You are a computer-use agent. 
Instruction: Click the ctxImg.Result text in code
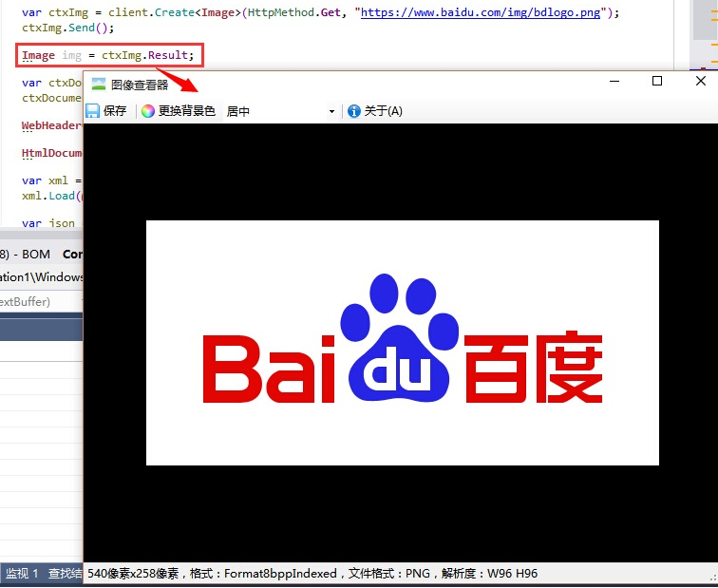pos(144,55)
